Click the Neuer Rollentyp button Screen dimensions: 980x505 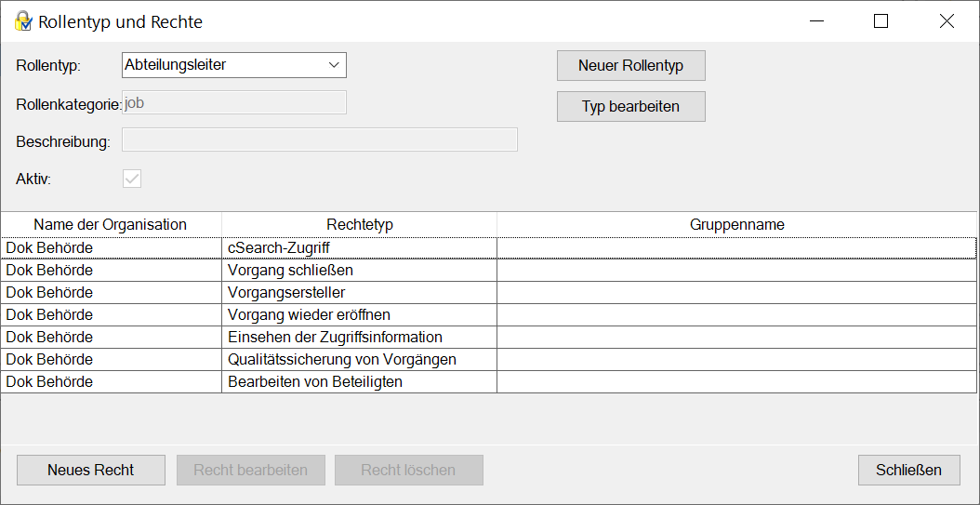630,66
